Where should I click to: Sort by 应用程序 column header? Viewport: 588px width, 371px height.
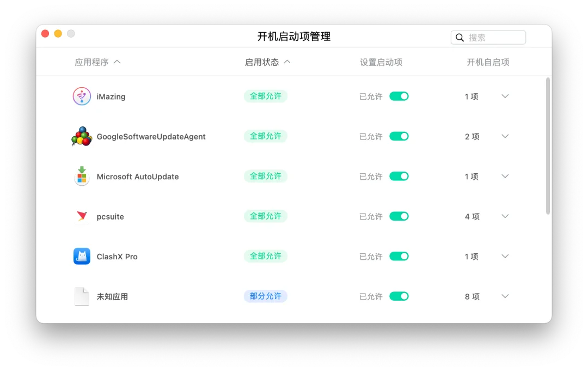[97, 62]
